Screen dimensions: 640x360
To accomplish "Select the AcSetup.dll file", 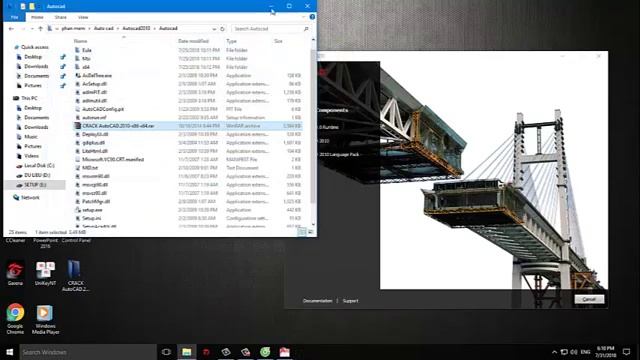I will point(94,84).
